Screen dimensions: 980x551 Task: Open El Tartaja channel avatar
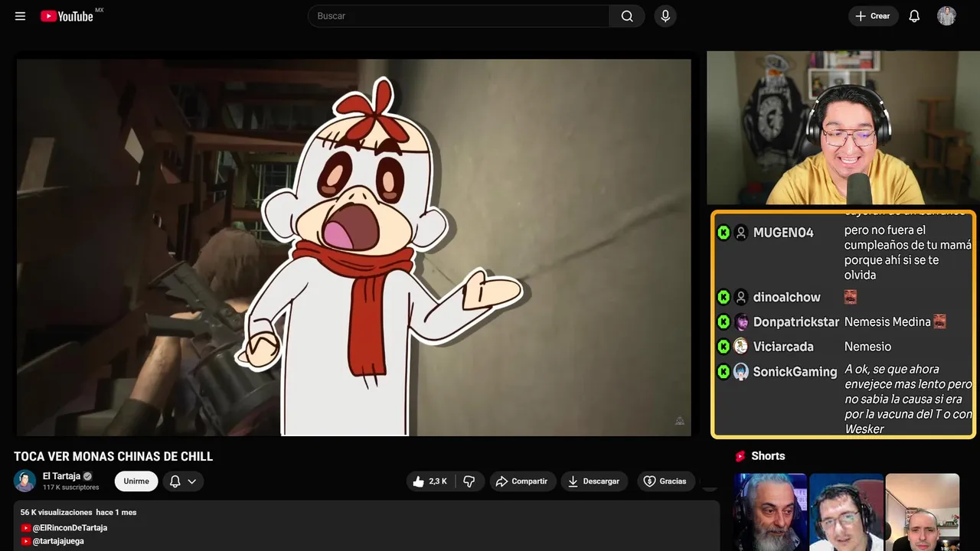tap(25, 481)
